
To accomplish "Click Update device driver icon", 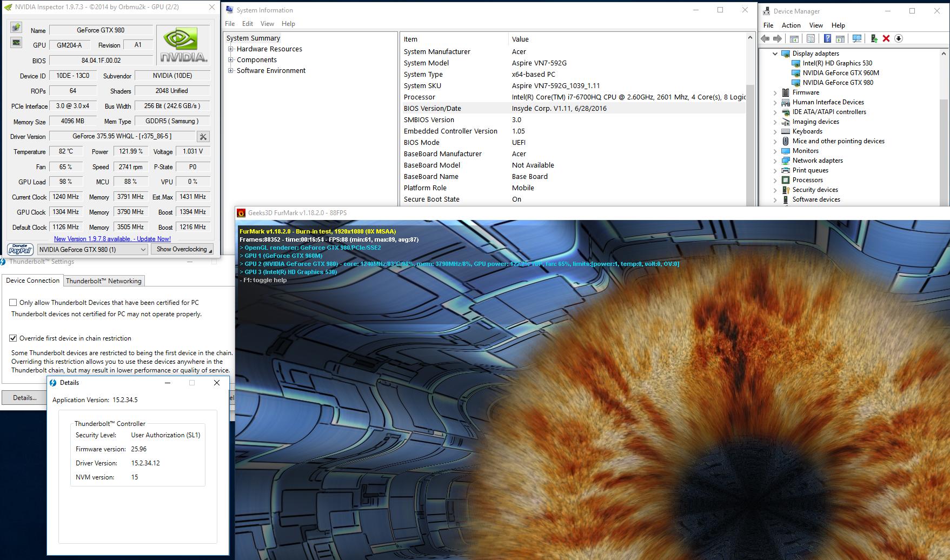I will click(874, 38).
